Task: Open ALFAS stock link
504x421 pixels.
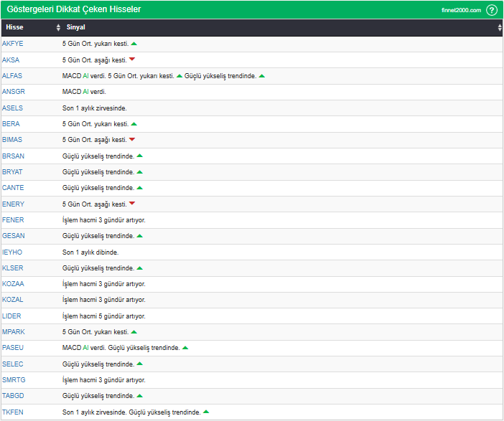Action: (12, 76)
